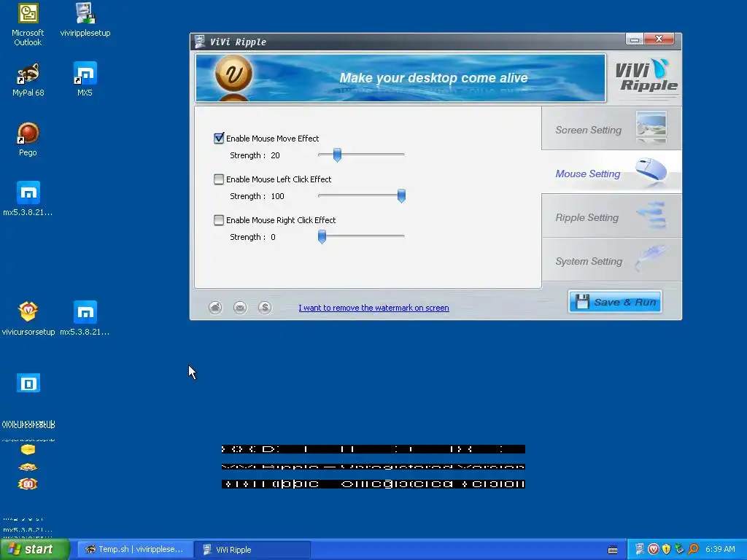Click the computer tray icon
Screen dimensions: 747x560
pyautogui.click(x=640, y=550)
